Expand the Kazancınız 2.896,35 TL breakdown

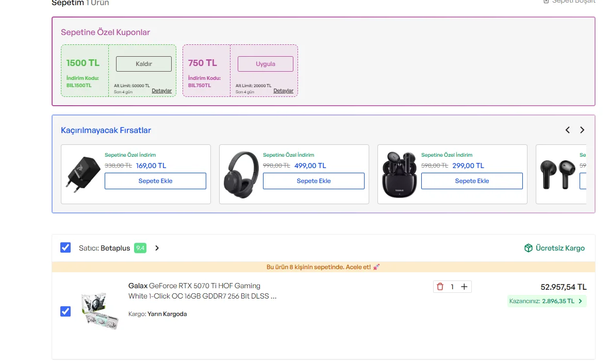point(580,301)
